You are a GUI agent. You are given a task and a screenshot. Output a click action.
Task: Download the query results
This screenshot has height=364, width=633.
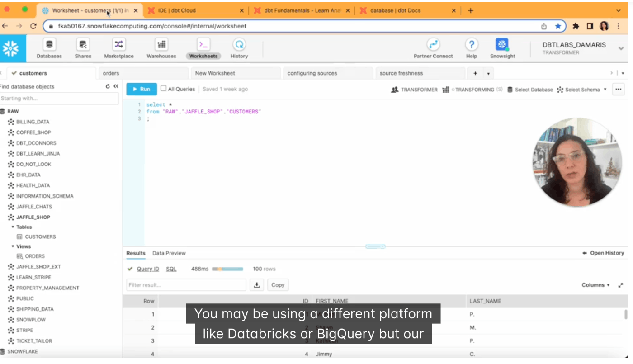[257, 285]
